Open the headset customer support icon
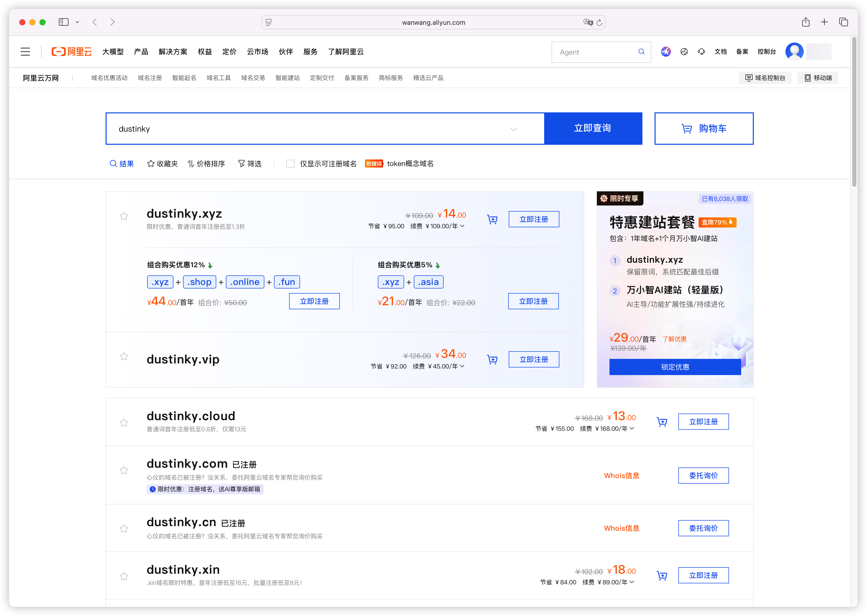 pyautogui.click(x=701, y=52)
